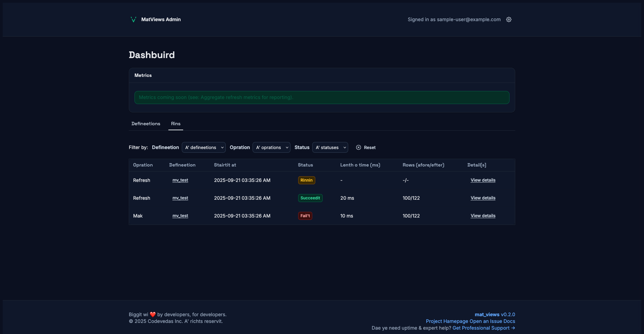Open the A' statuses filter dropdown
The height and width of the screenshot is (334, 644).
(330, 147)
